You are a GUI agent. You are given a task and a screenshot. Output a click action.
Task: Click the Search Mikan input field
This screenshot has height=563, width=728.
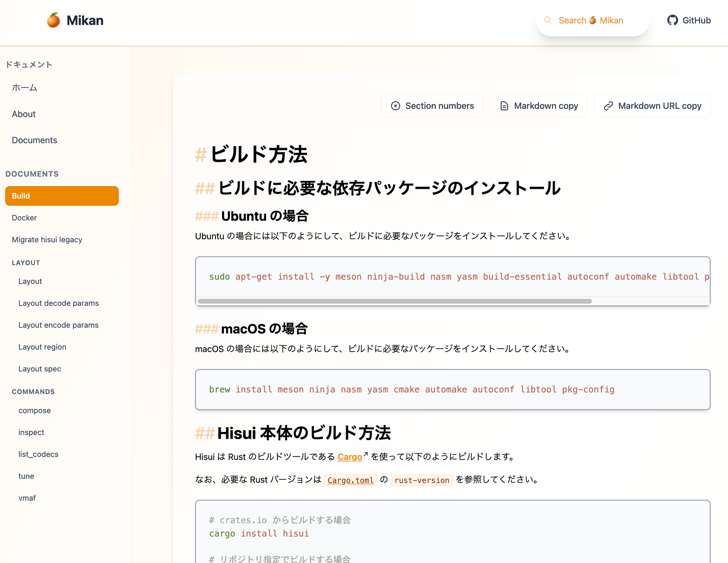click(591, 20)
